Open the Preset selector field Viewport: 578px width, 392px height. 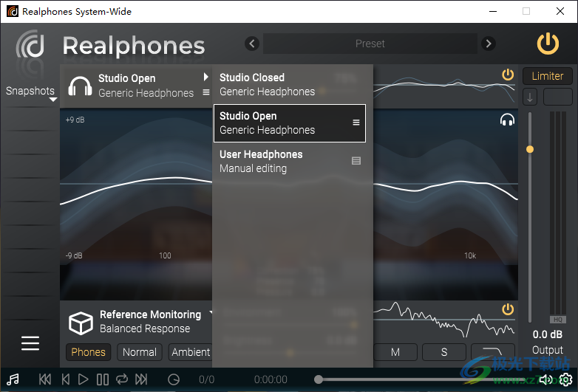point(370,44)
